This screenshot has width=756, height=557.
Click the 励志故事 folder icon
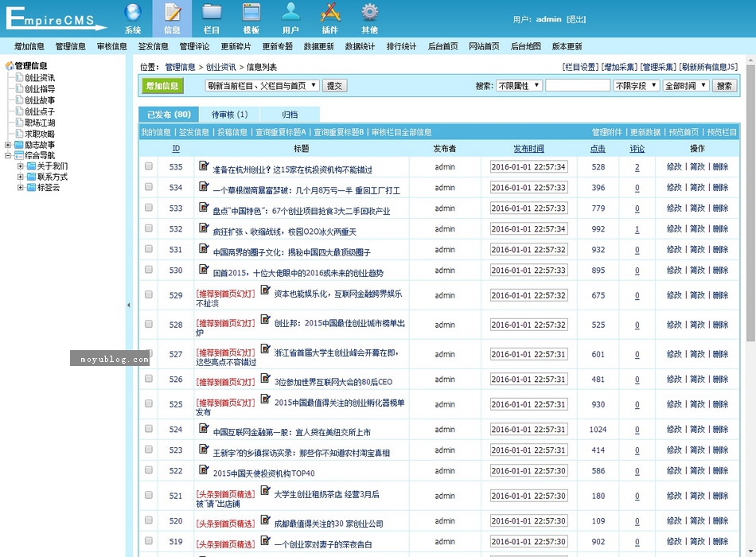pyautogui.click(x=19, y=145)
